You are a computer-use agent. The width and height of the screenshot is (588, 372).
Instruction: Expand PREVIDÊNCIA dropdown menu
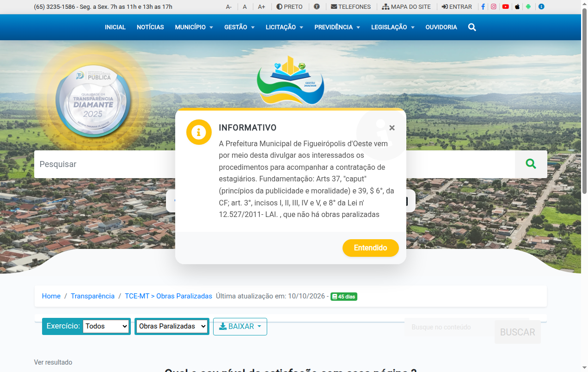click(337, 27)
